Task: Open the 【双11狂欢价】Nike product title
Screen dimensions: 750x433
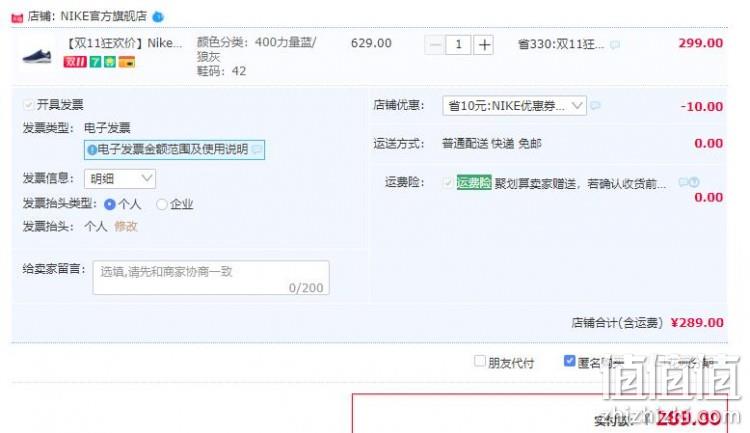Action: 123,44
